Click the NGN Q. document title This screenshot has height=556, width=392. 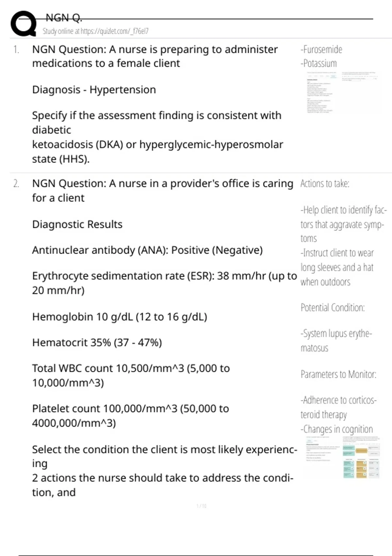click(64, 18)
